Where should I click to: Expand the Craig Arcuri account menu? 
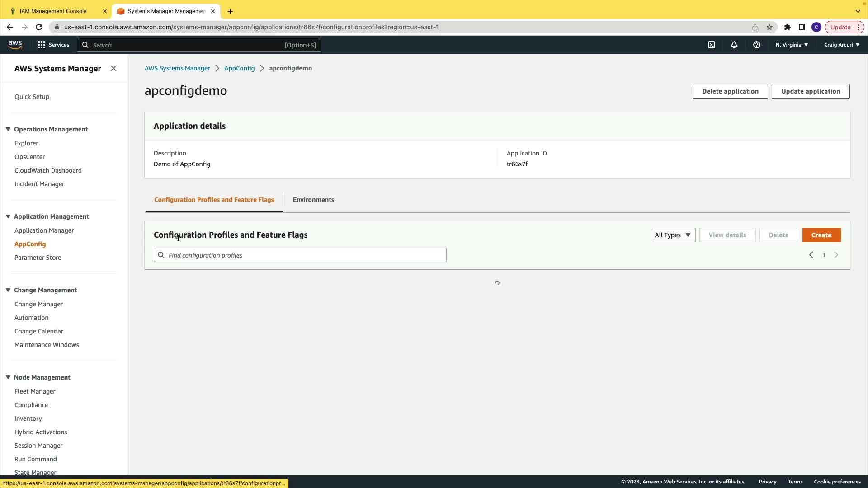(x=841, y=45)
